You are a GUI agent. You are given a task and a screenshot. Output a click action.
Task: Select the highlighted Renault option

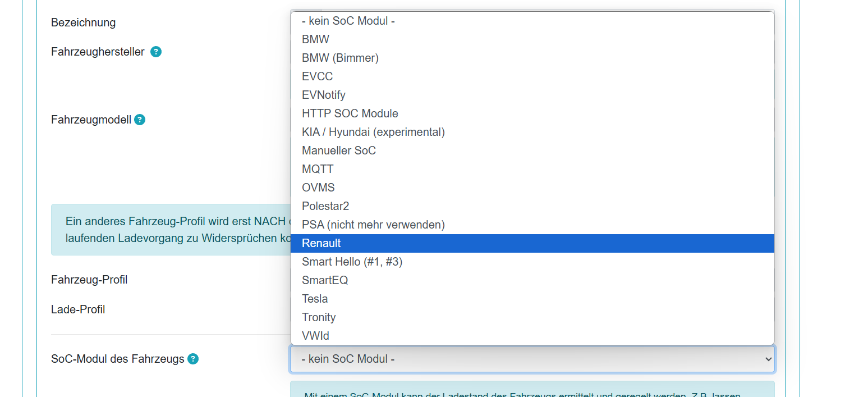532,243
